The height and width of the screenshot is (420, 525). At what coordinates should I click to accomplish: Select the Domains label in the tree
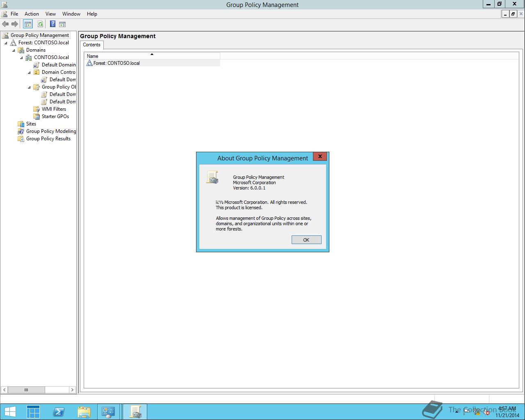click(36, 50)
